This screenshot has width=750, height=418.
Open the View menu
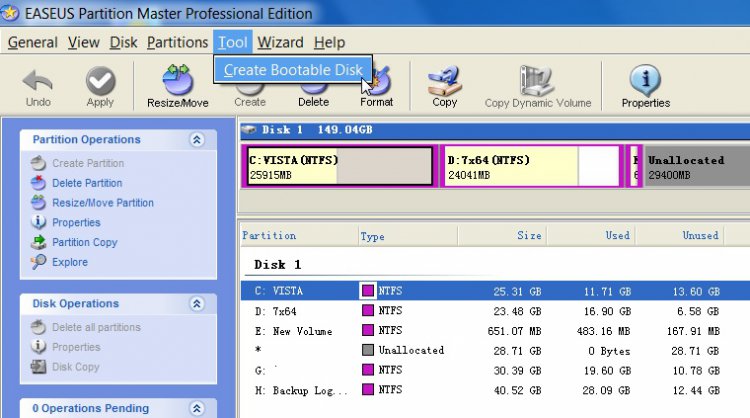(84, 43)
